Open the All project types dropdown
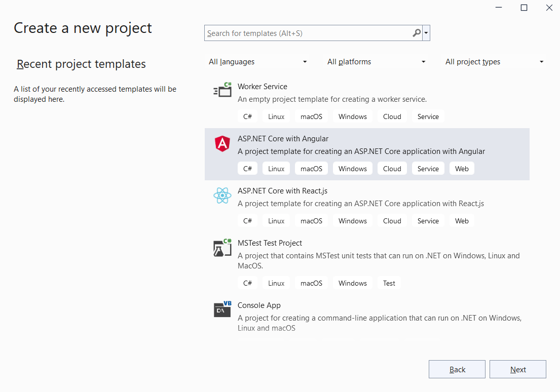This screenshot has height=392, width=560. (x=495, y=62)
